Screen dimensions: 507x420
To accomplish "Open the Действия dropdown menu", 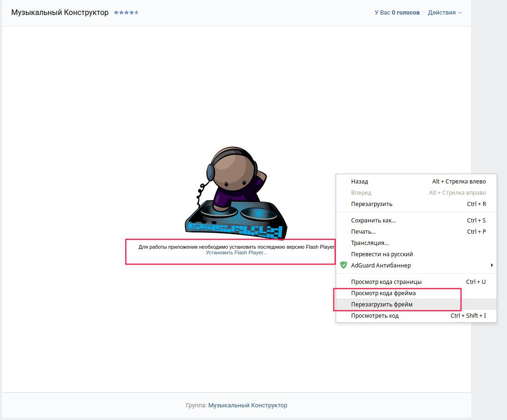I will point(445,13).
